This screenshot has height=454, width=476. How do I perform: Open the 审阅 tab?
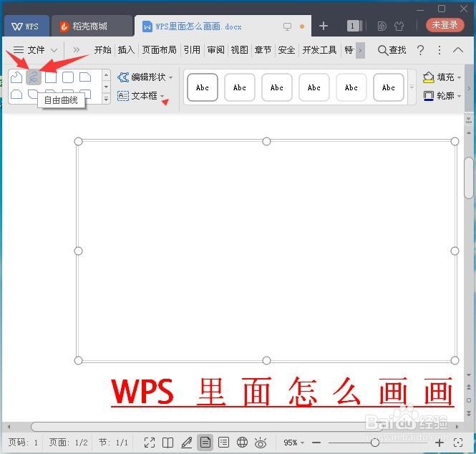tap(215, 50)
